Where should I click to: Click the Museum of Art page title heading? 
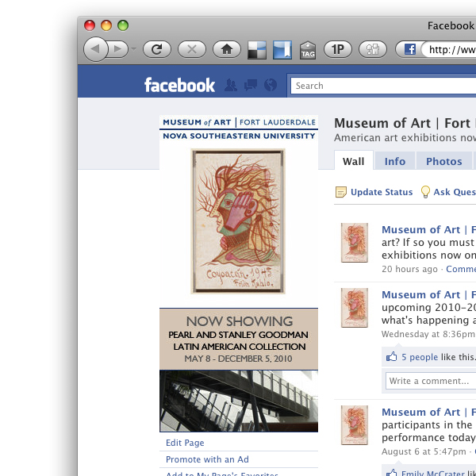pyautogui.click(x=405, y=123)
